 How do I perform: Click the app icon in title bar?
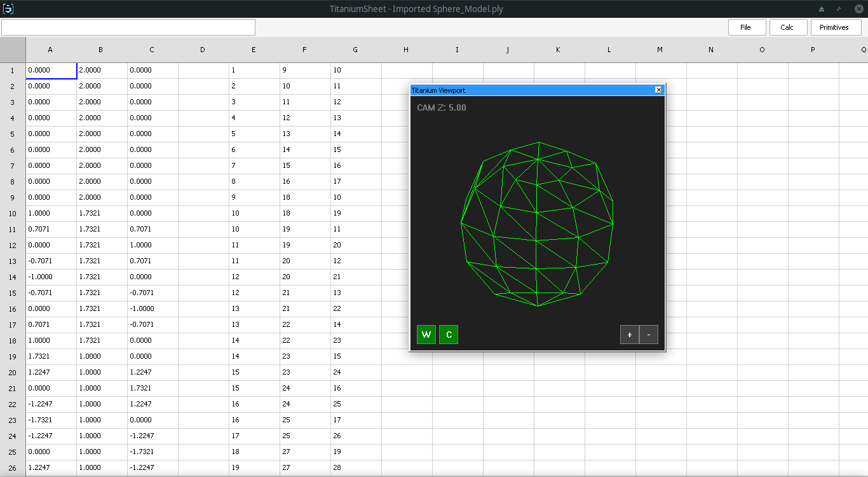tap(8, 9)
